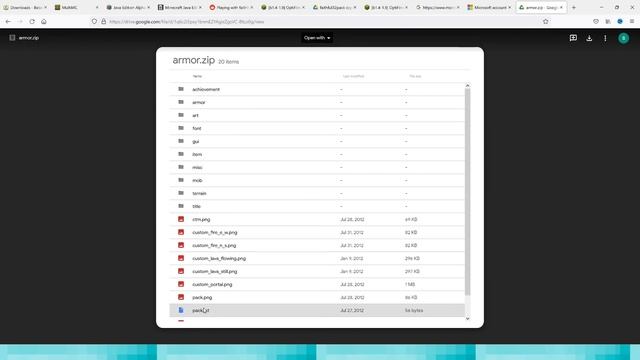Open the art folder row
Viewport: 640px width, 360px height.
click(x=317, y=115)
